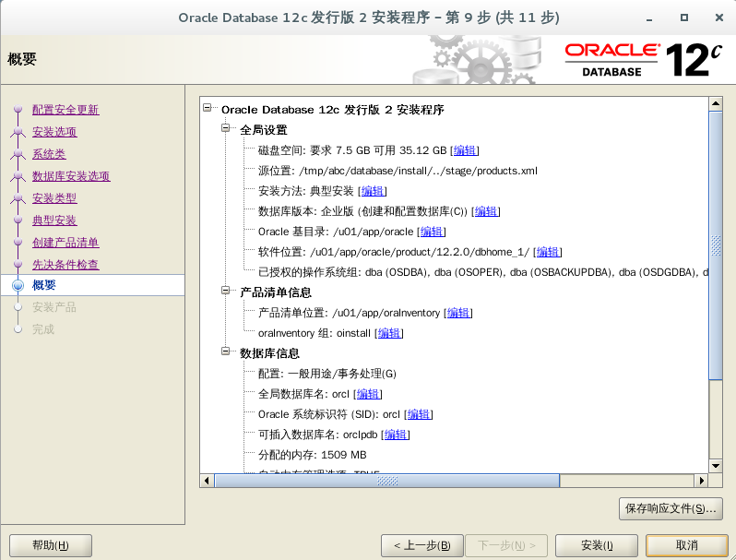The width and height of the screenshot is (736, 560).
Task: Select 配置: 一般用途/事务处理 row
Action: [x=327, y=374]
